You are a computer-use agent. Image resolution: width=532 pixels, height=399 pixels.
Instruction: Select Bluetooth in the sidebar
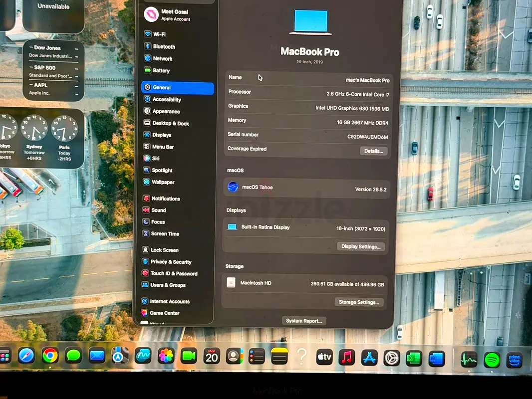[x=178, y=46]
